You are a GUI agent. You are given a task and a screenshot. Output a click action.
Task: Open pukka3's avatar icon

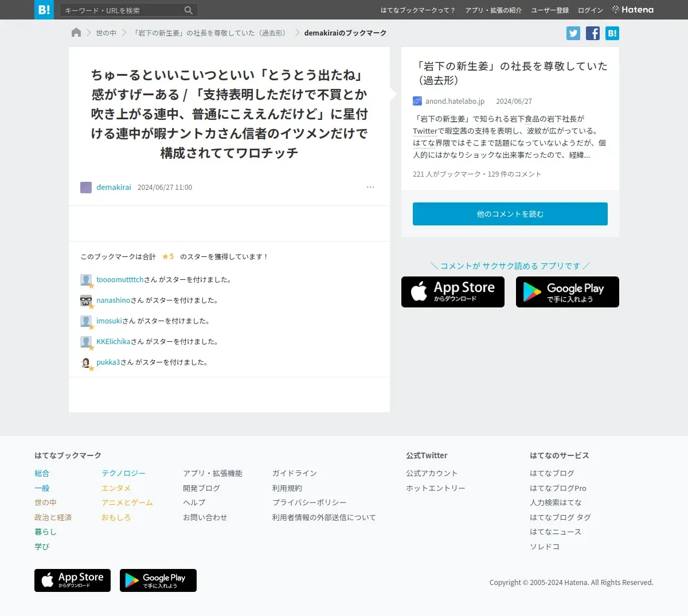(x=86, y=362)
